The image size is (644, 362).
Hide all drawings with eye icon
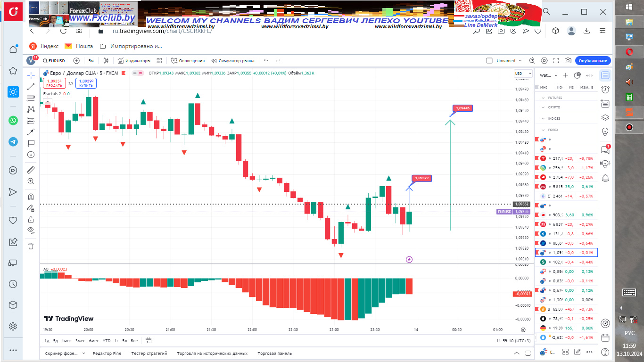pyautogui.click(x=31, y=230)
